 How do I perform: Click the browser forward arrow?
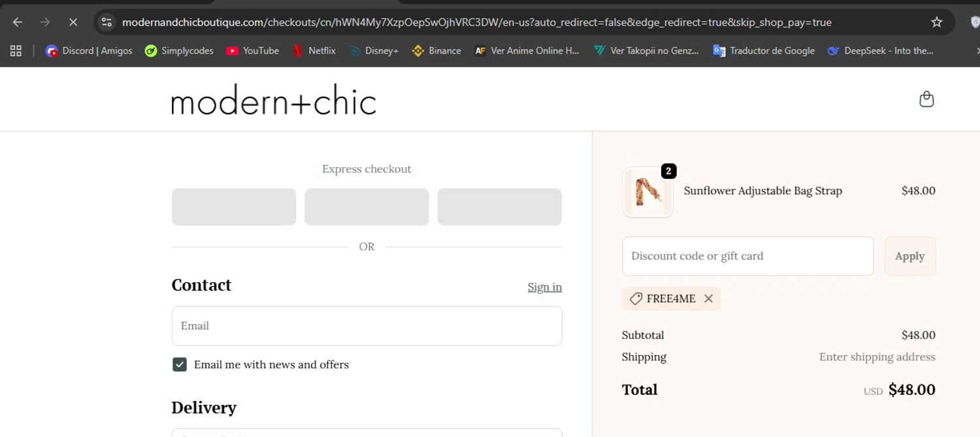[45, 22]
